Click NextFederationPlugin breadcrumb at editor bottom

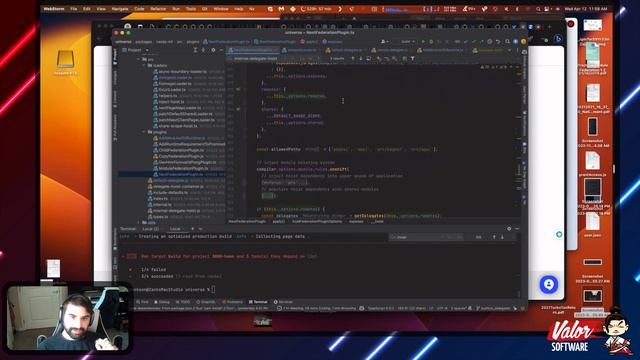click(247, 221)
